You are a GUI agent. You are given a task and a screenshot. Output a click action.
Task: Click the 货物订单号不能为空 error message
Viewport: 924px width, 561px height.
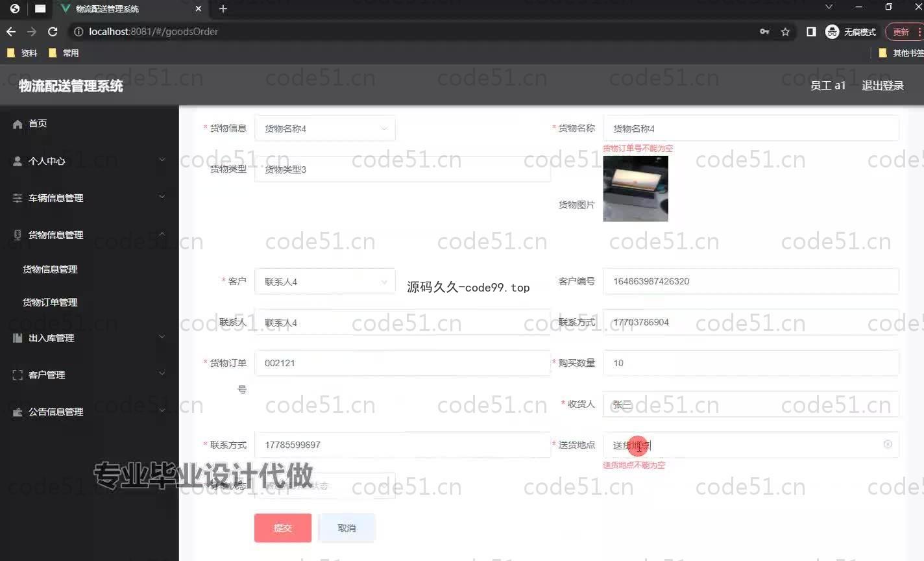coord(638,148)
